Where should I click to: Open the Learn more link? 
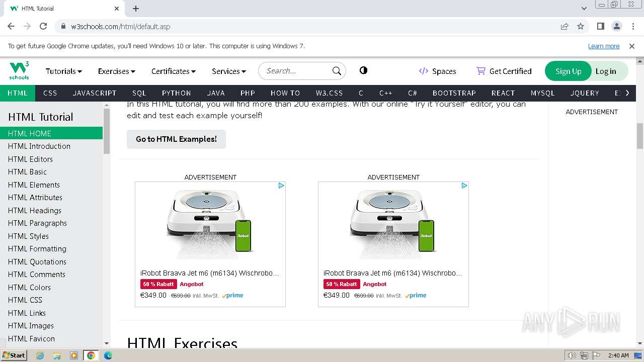click(x=604, y=46)
